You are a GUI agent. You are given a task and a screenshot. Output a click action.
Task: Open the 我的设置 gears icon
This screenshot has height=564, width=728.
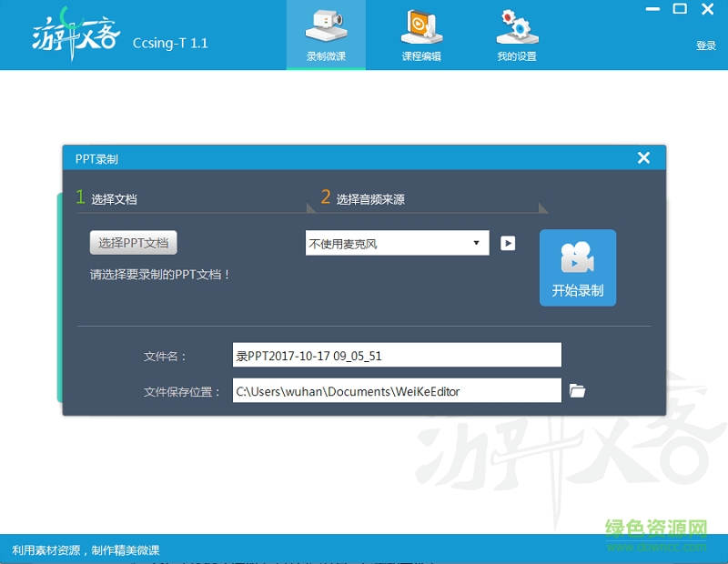click(515, 27)
